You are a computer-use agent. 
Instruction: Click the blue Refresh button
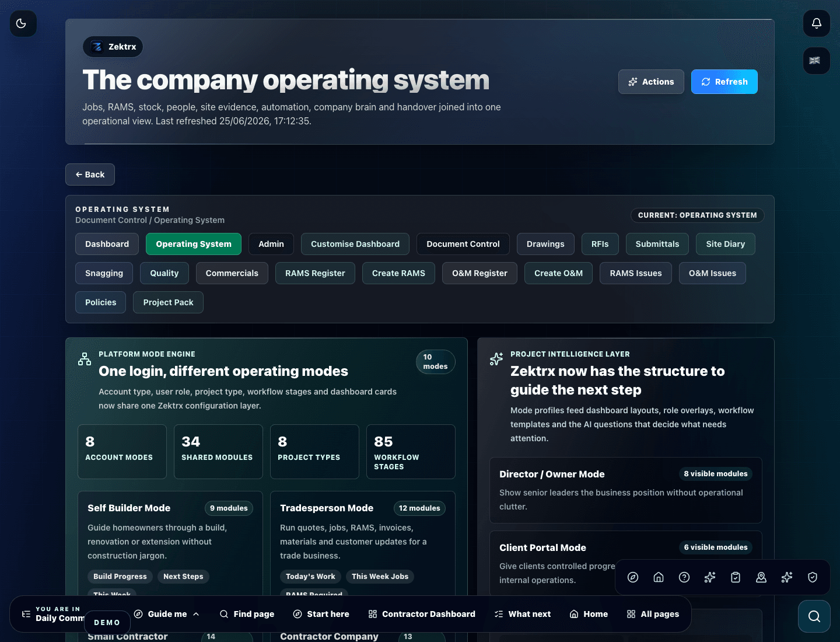click(724, 82)
